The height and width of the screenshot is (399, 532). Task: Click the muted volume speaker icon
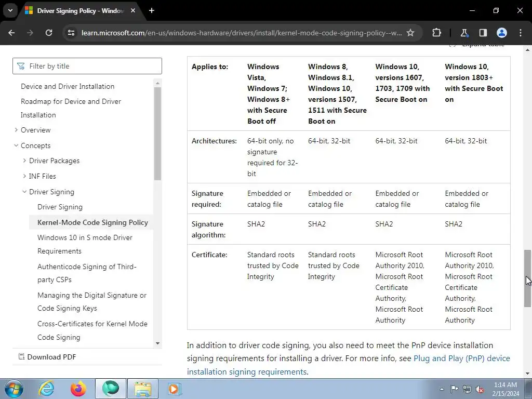(480, 389)
